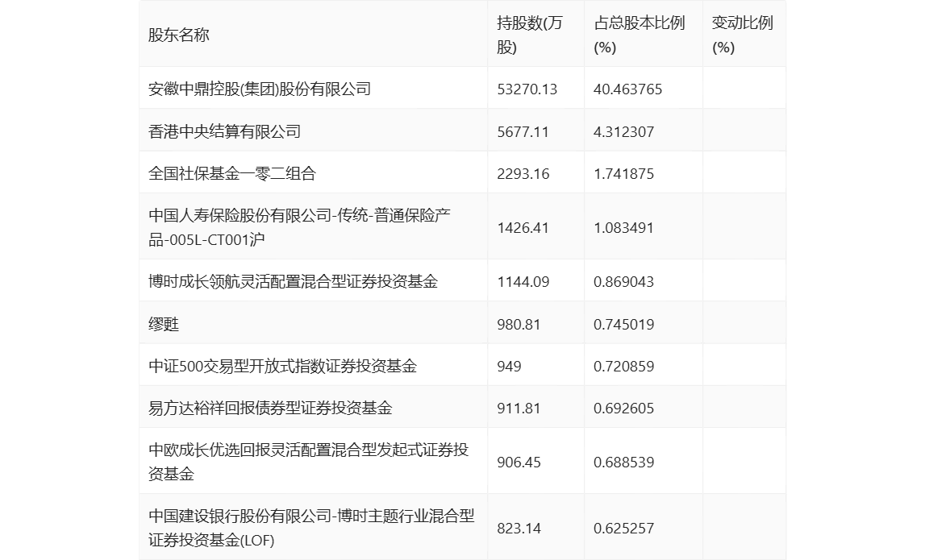Select percentage value 1.741875

point(623,174)
